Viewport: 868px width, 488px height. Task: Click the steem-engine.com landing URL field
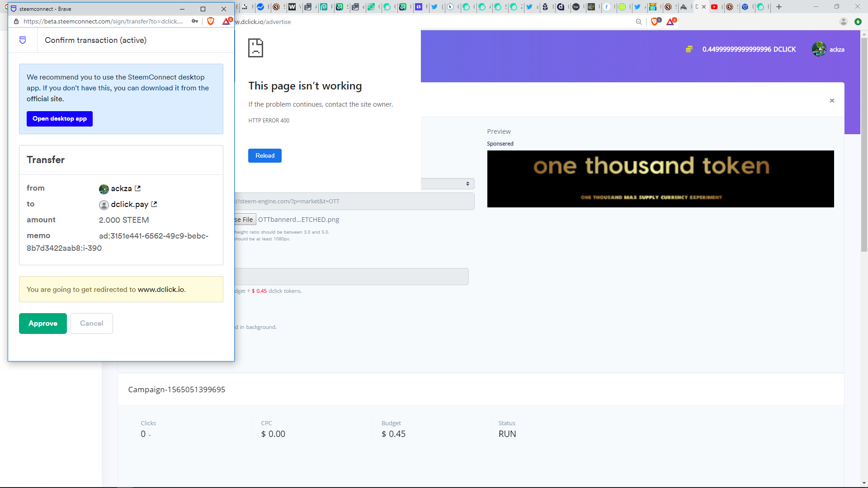354,202
